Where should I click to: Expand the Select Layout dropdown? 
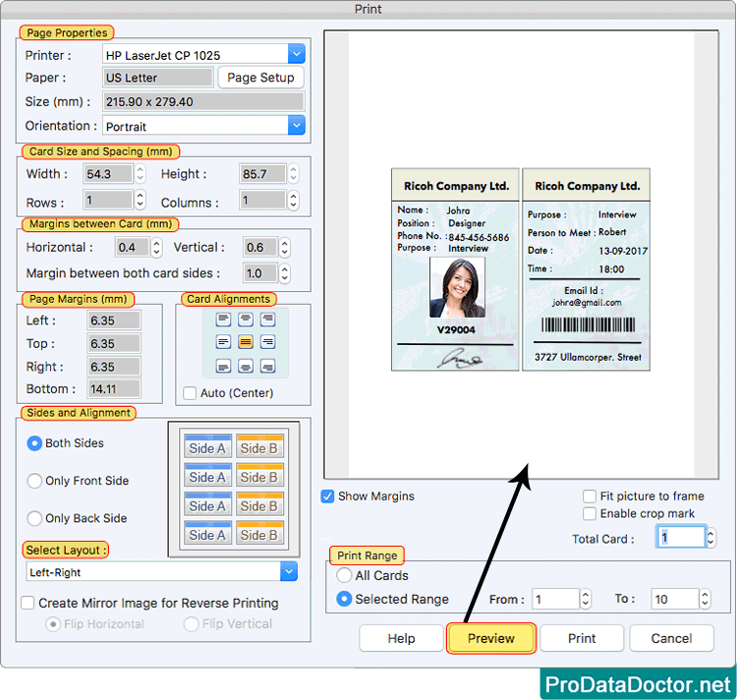[x=289, y=571]
